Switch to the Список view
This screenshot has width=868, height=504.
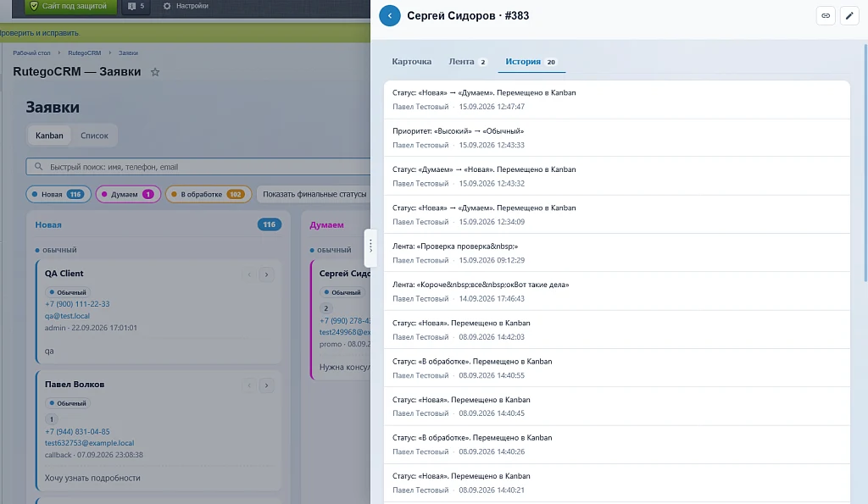(x=94, y=136)
